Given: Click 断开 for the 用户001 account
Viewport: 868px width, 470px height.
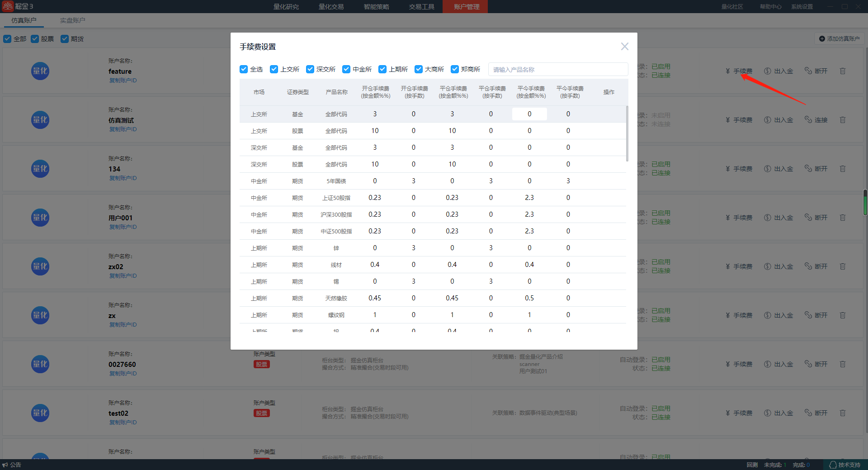Looking at the screenshot, I should tap(816, 218).
